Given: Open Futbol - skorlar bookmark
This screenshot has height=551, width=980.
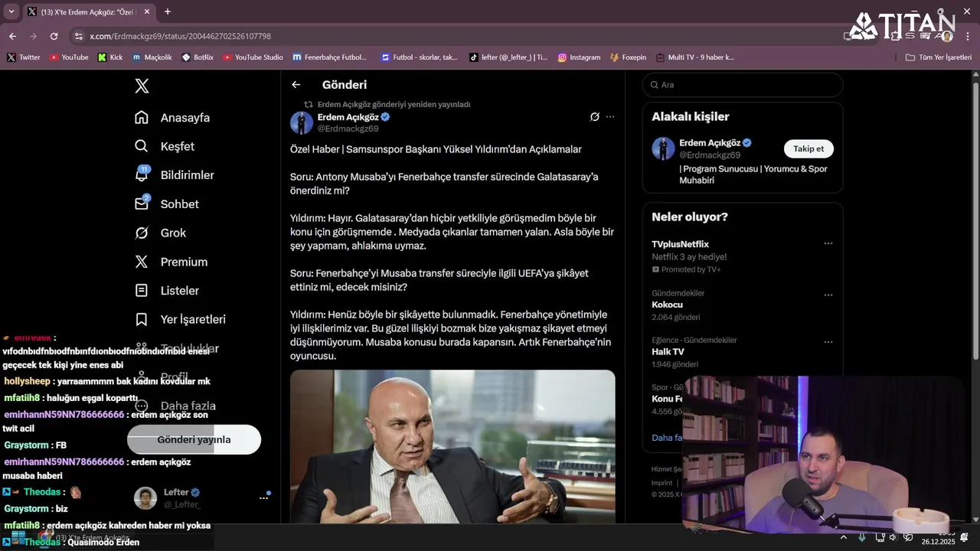Looking at the screenshot, I should 419,57.
